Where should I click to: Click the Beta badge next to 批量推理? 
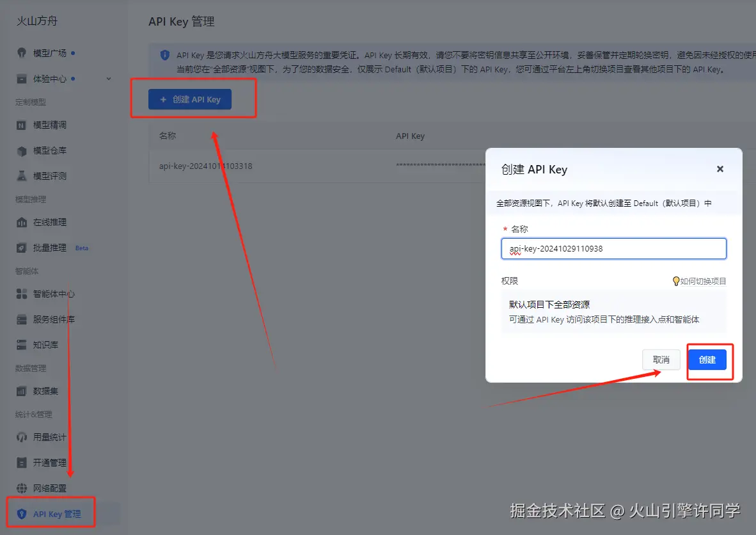pos(81,248)
